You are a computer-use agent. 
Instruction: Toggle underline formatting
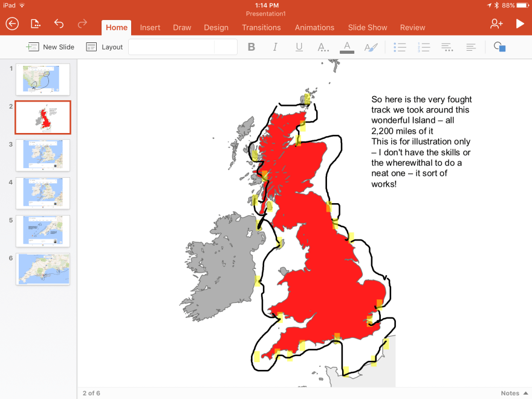coord(299,47)
